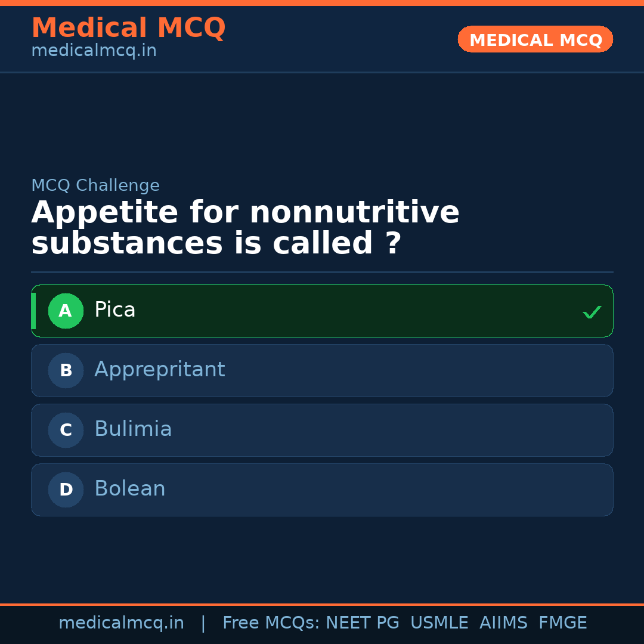Screen dimensions: 644x644
Task: Open the NEET PG section in the footer
Action: click(x=362, y=623)
